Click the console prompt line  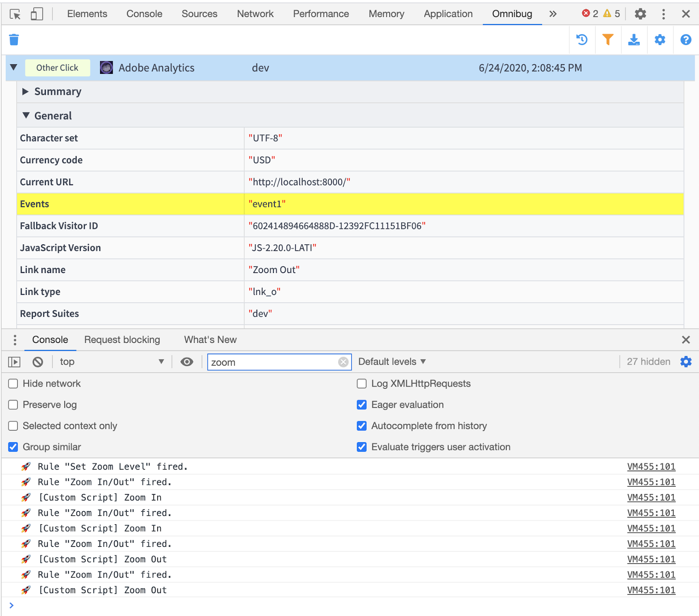[x=349, y=606]
